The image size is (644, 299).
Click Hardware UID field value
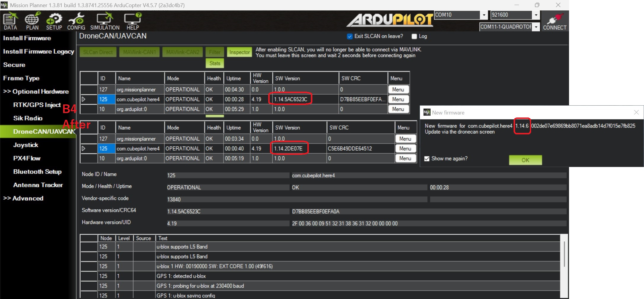(x=429, y=223)
